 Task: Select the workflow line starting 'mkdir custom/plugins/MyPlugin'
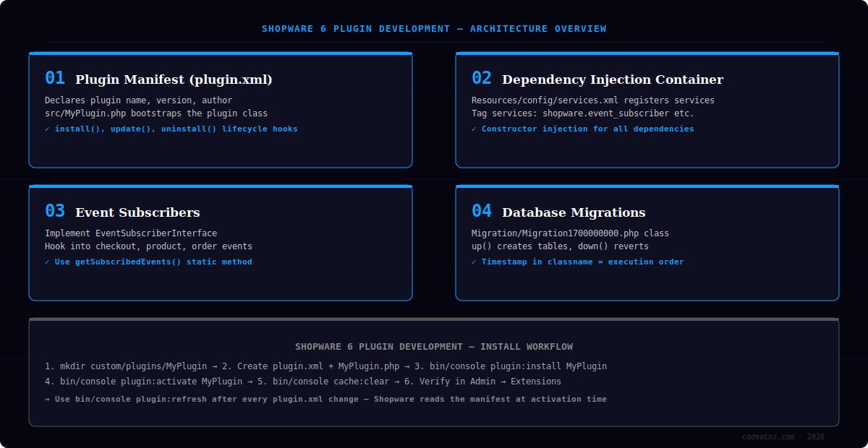pos(325,366)
